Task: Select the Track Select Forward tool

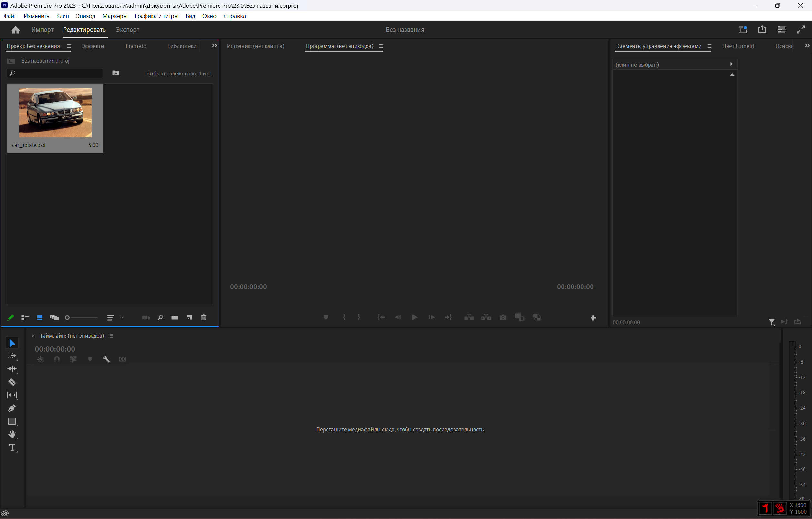Action: pos(12,356)
